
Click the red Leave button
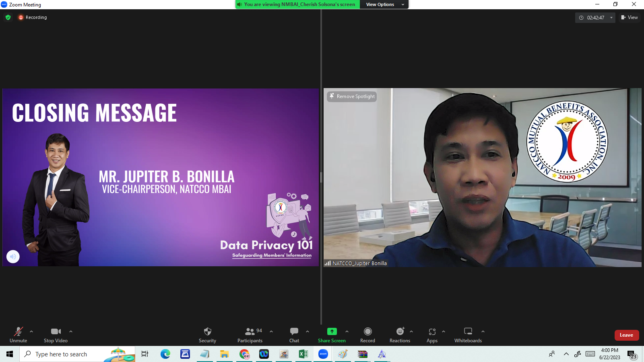click(627, 335)
